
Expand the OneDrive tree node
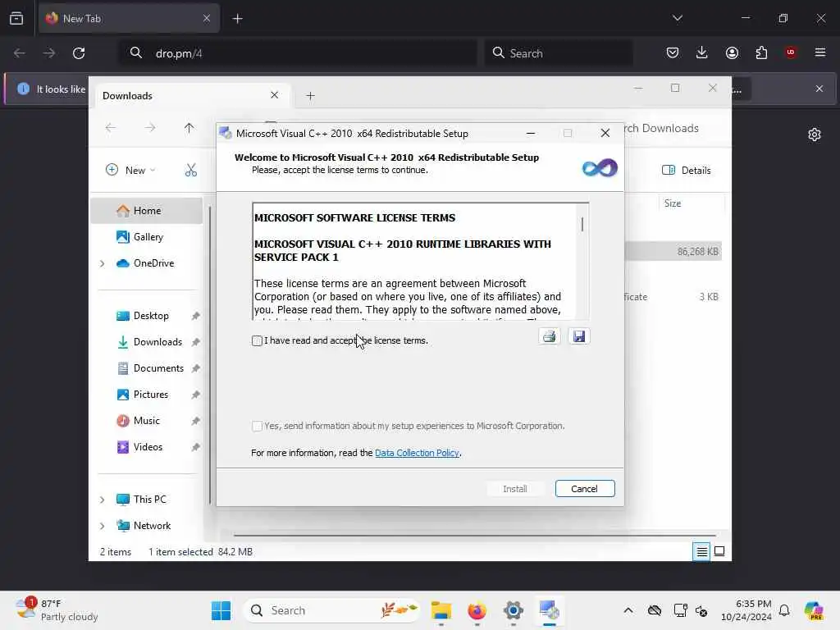[x=103, y=263]
